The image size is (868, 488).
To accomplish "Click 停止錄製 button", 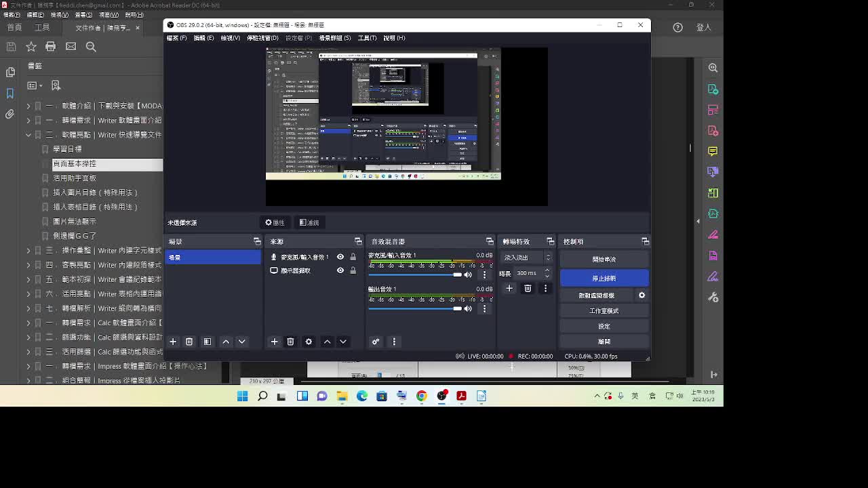I will pyautogui.click(x=604, y=278).
